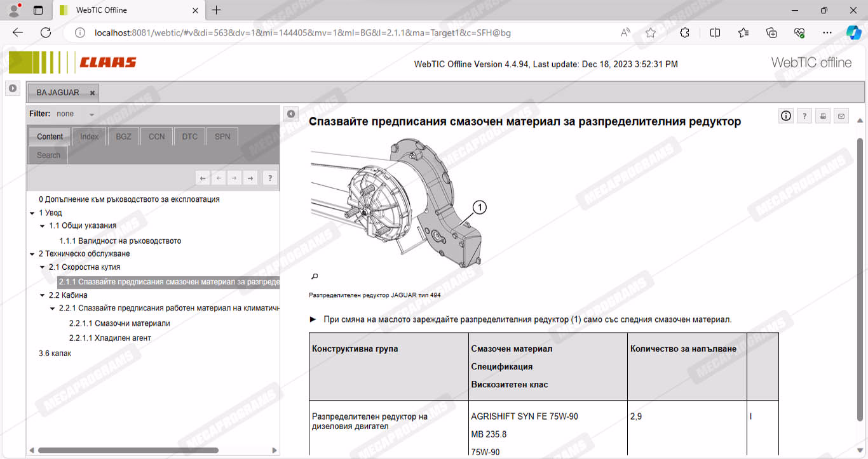Click the browser refresh icon

(x=46, y=33)
